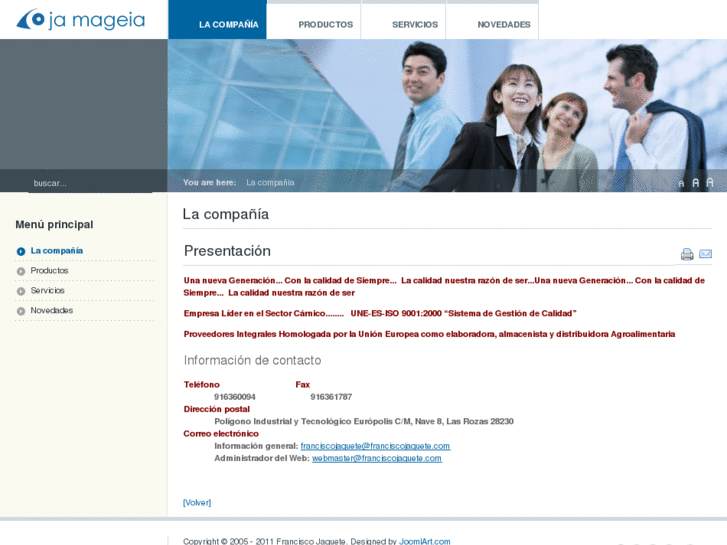This screenshot has height=545, width=727.
Task: Click the Correo electrónico label
Action: 221,434
